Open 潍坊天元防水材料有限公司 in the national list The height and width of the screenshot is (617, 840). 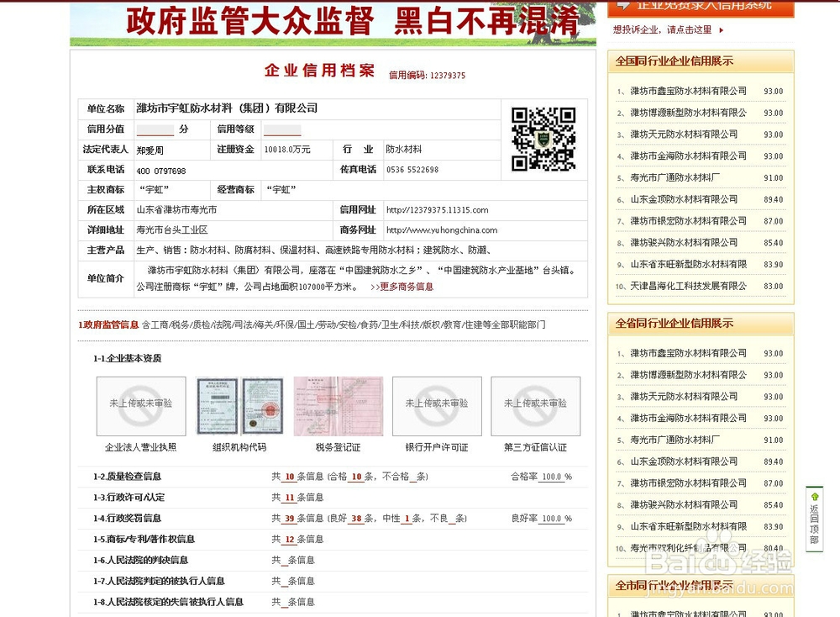point(684,134)
